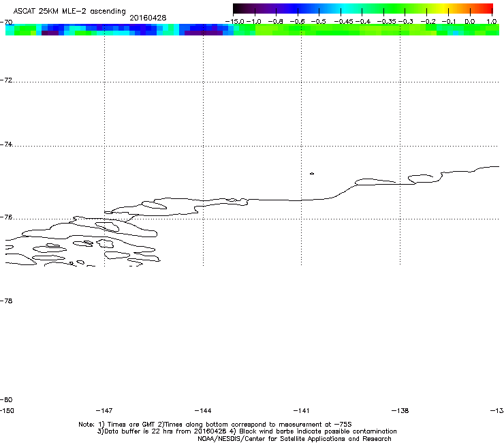Click the -0.1 colorbar label

(449, 22)
